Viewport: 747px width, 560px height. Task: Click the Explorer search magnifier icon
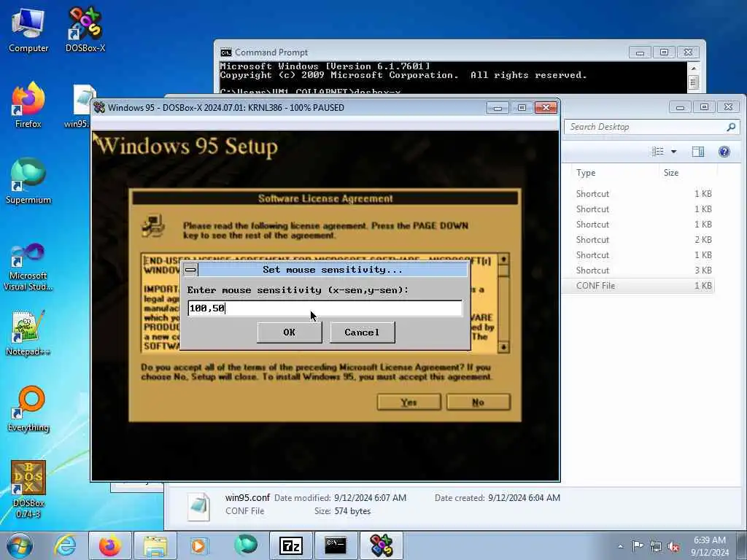pos(731,127)
